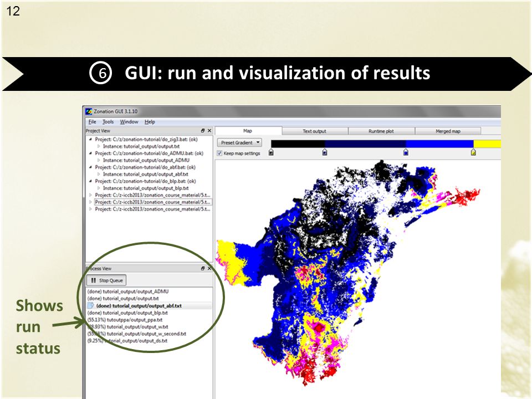
Task: Select (done) tutorial_output/output_blp.txt process entry
Action: pyautogui.click(x=127, y=313)
